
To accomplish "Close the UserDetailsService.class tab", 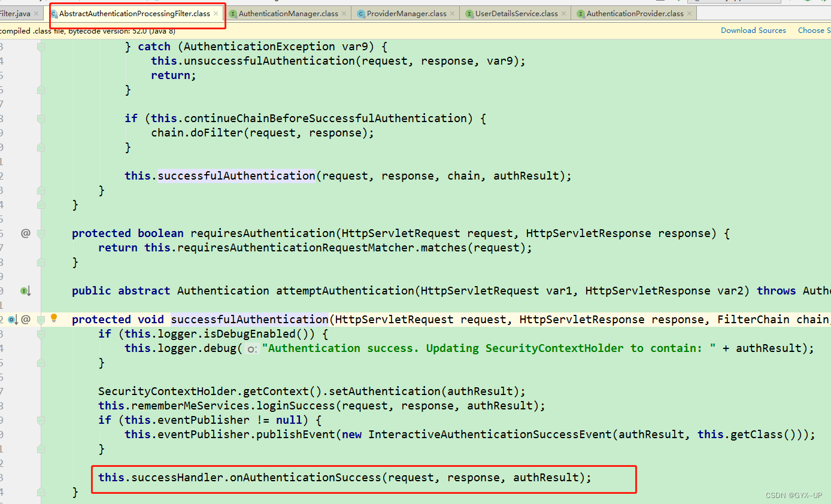I will pos(564,14).
